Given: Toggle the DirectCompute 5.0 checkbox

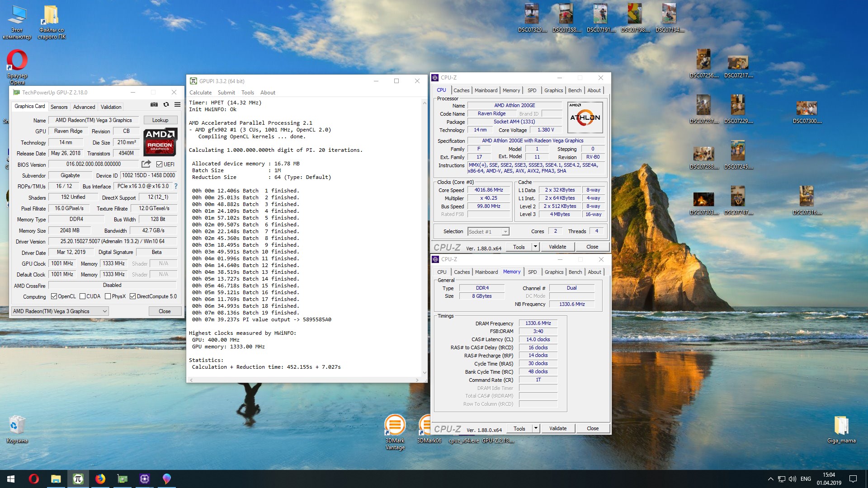Looking at the screenshot, I should (x=132, y=296).
